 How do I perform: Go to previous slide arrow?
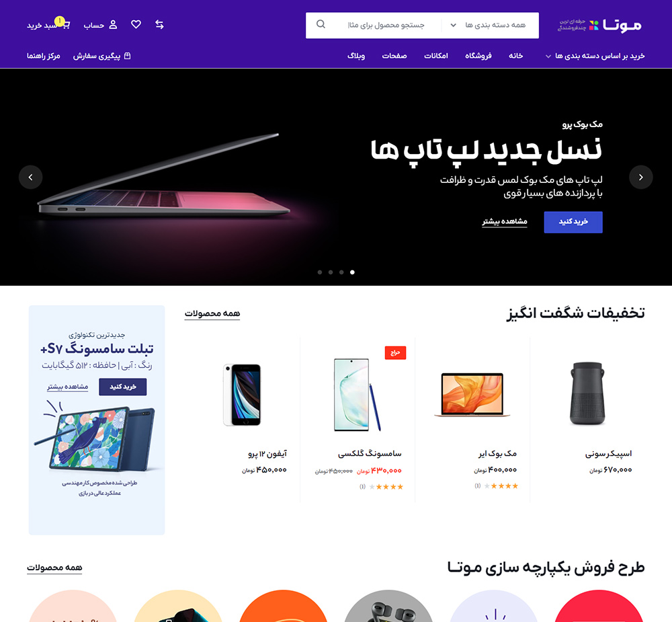[30, 177]
